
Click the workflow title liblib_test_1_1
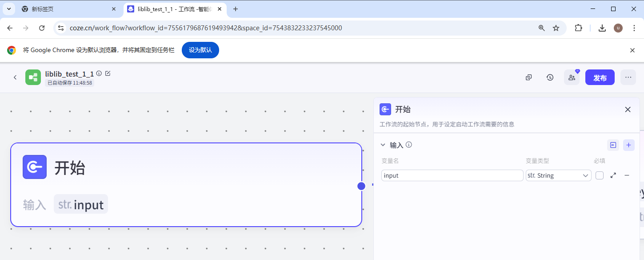point(69,74)
